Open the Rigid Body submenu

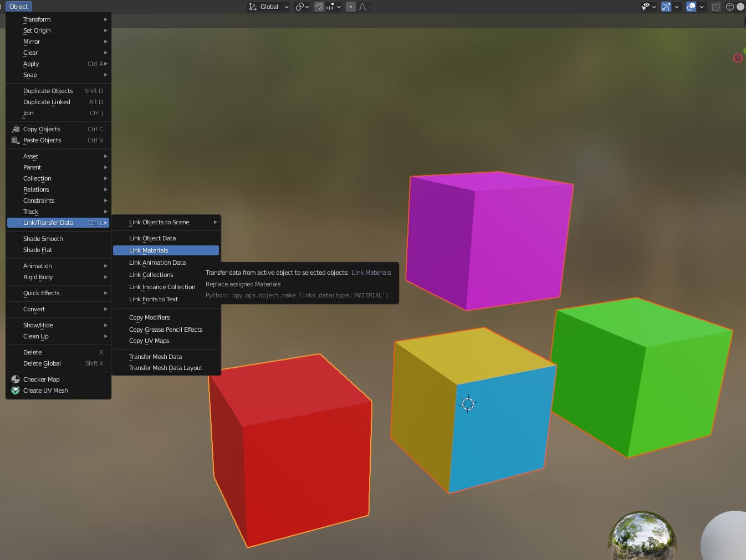tap(58, 277)
